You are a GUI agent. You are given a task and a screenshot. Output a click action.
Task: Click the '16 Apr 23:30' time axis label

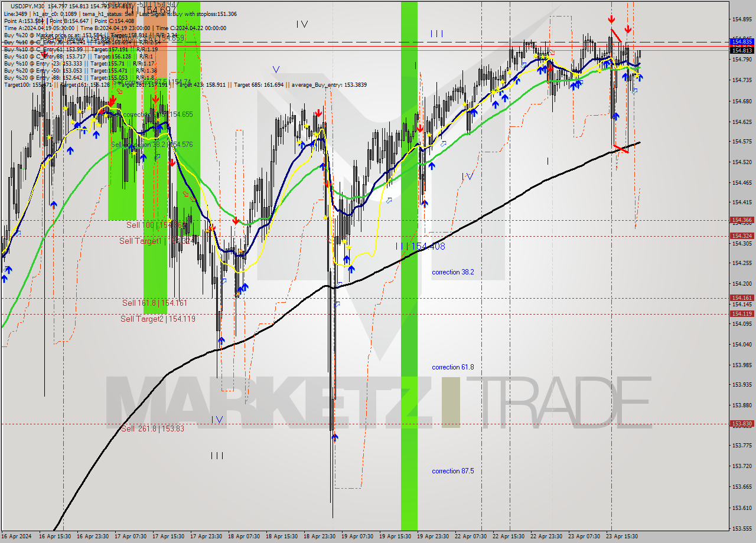93,537
